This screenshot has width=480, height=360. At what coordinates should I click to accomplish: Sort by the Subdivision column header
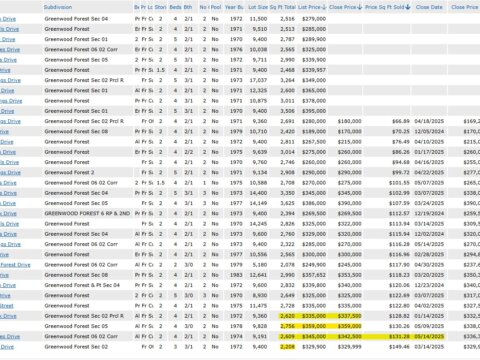pos(58,7)
